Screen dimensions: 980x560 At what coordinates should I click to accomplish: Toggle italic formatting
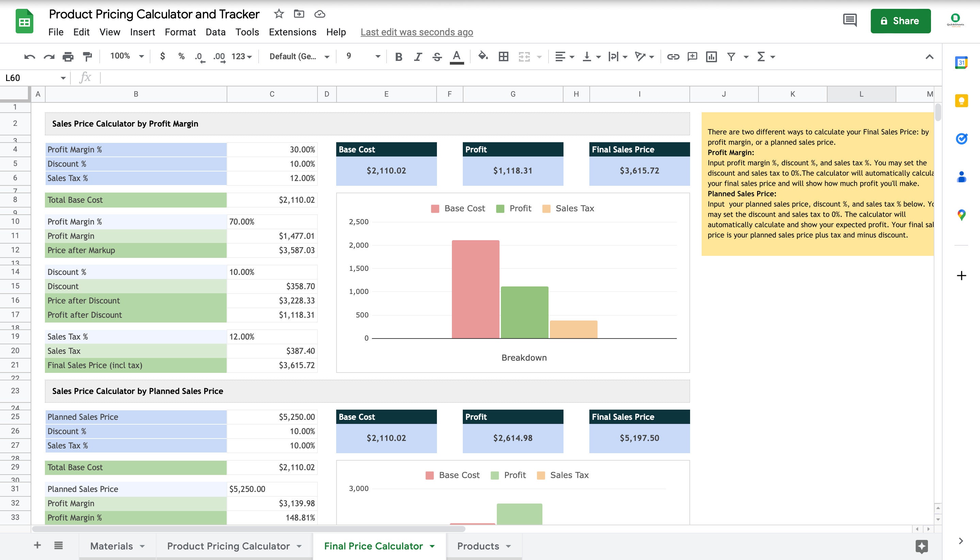coord(417,56)
